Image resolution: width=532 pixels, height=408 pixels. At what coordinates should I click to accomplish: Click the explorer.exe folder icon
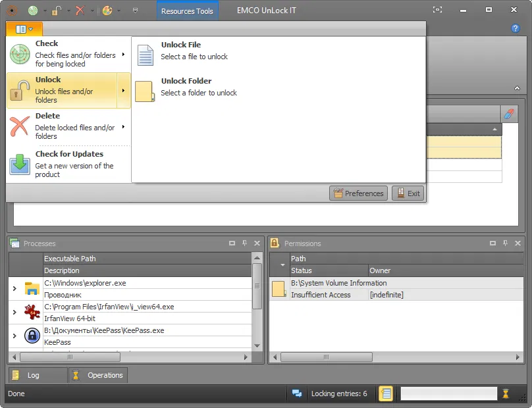click(x=32, y=288)
